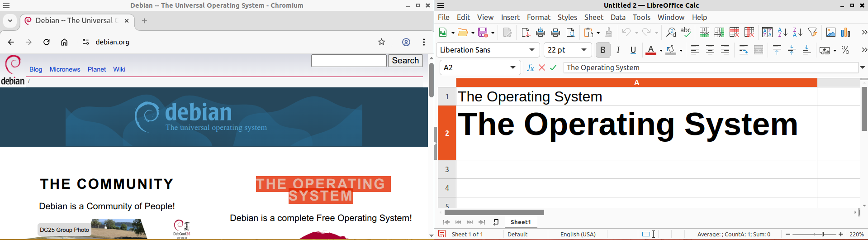Apply the background color bucket swatch

point(671,50)
